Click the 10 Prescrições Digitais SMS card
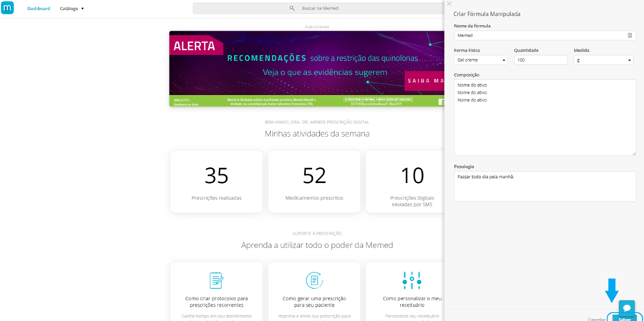Screen dimensions: 644x321 [x=406, y=182]
